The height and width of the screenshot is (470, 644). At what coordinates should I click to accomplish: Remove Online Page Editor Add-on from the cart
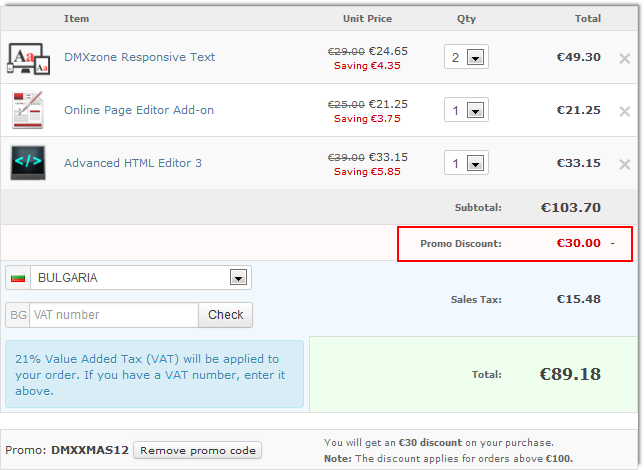pyautogui.click(x=625, y=111)
